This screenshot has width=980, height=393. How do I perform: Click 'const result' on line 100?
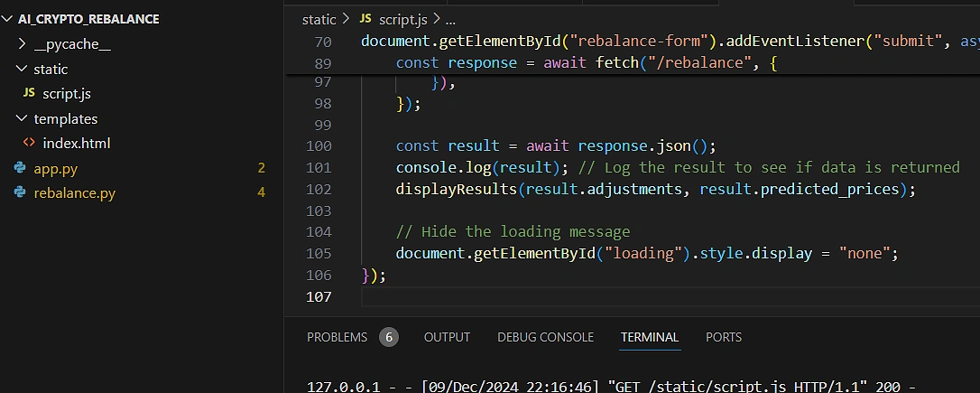coord(448,146)
